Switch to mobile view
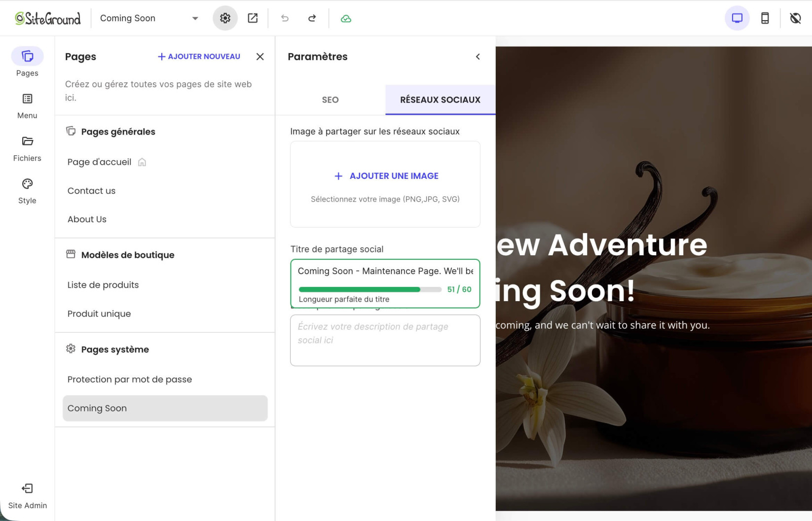This screenshot has width=812, height=521. (x=765, y=18)
